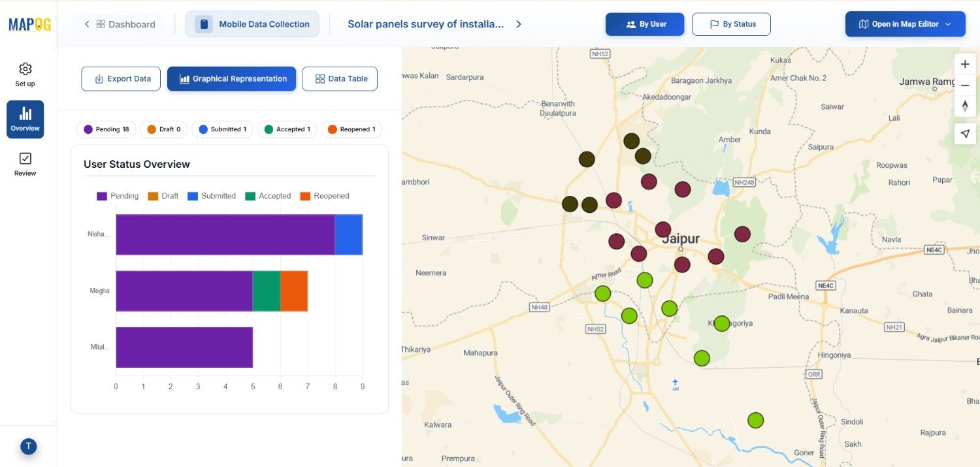Click the Export Data button

121,78
